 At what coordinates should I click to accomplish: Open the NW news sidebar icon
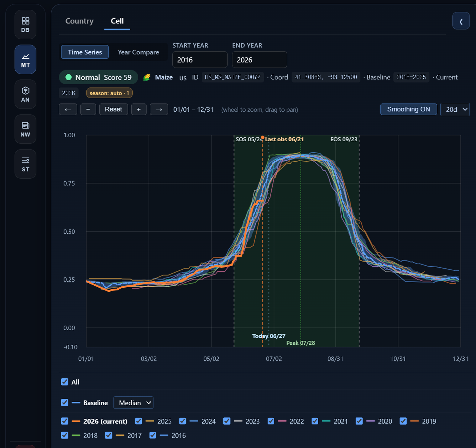[26, 129]
